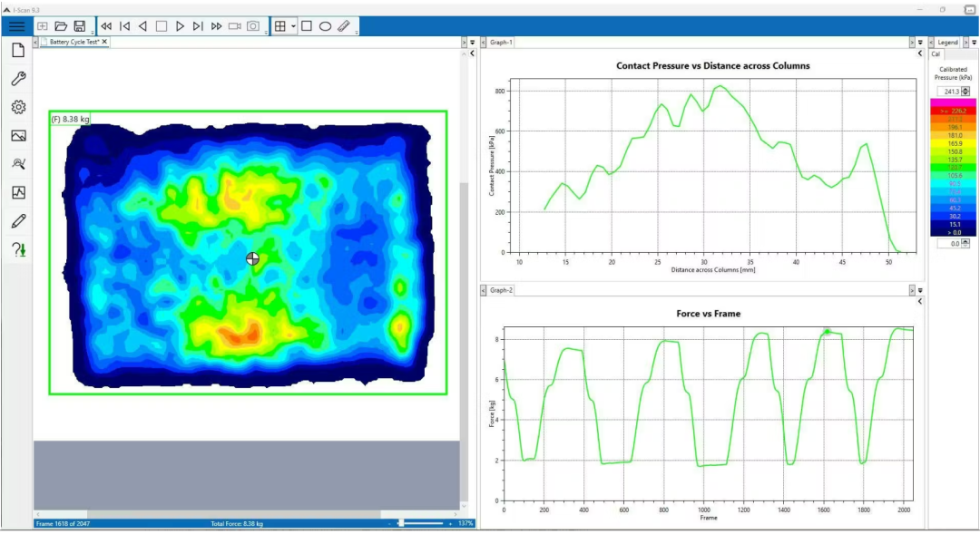Collapse the Graph-2 panel chevron
Image resolution: width=980 pixels, height=534 pixels.
(920, 301)
